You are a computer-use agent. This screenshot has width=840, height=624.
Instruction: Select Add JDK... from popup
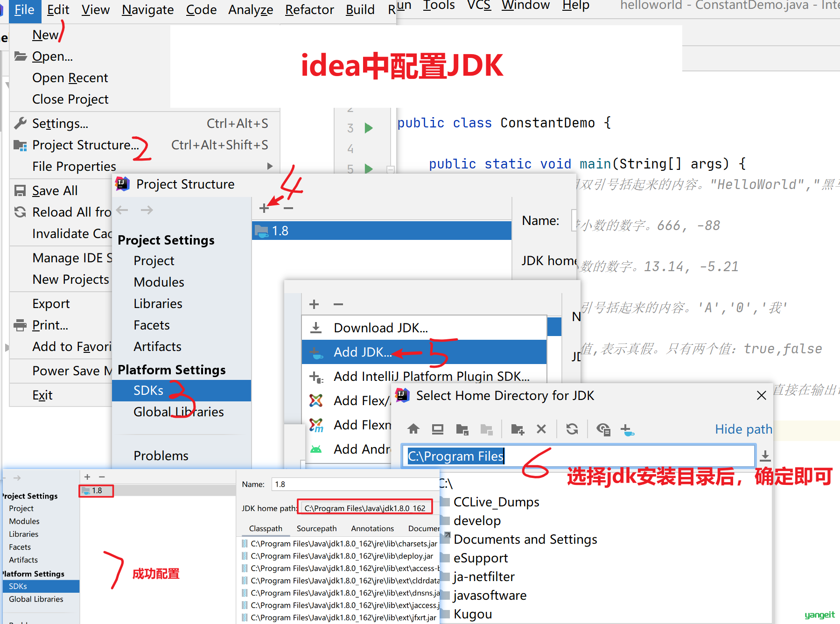click(424, 352)
